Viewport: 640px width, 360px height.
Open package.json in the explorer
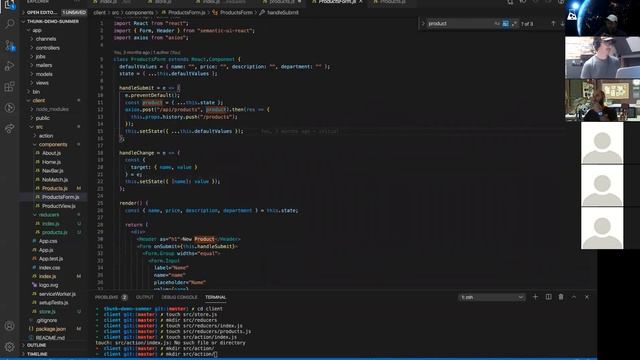coord(51,329)
